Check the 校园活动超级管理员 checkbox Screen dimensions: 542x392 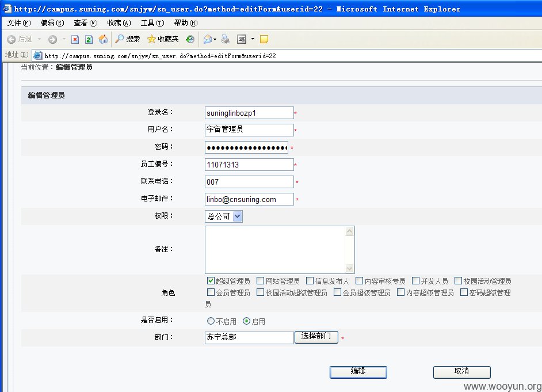tap(260, 292)
